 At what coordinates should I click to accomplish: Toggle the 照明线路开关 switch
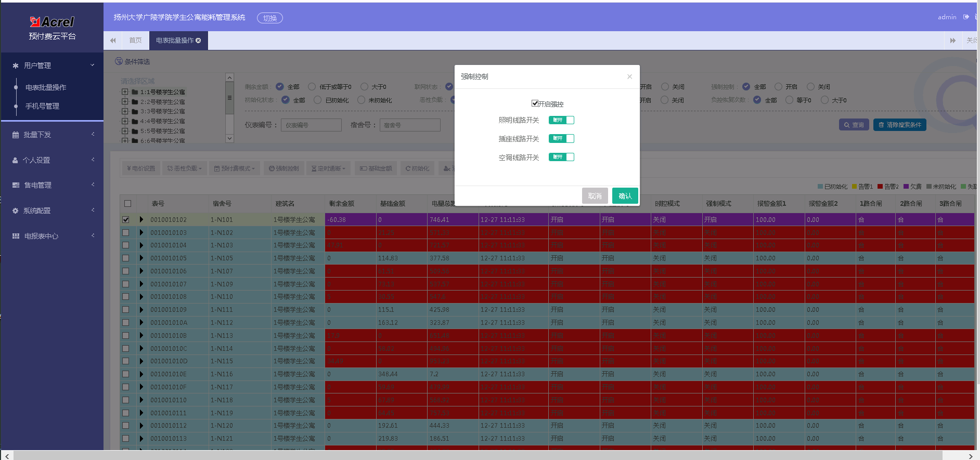[561, 120]
